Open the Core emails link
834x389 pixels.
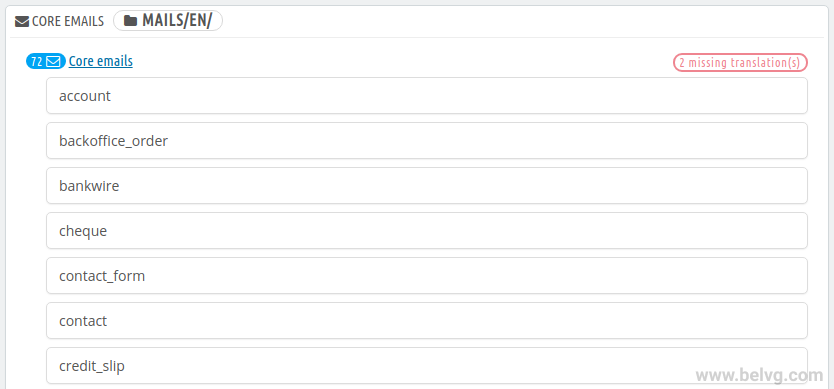[x=101, y=61]
